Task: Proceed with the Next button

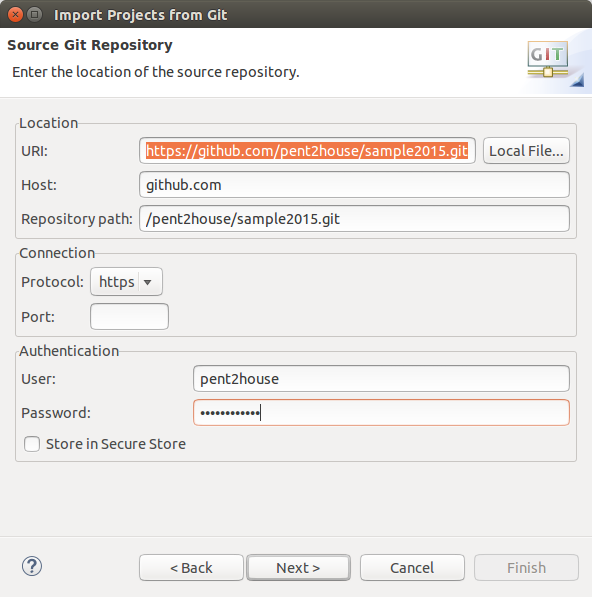Action: click(x=298, y=568)
